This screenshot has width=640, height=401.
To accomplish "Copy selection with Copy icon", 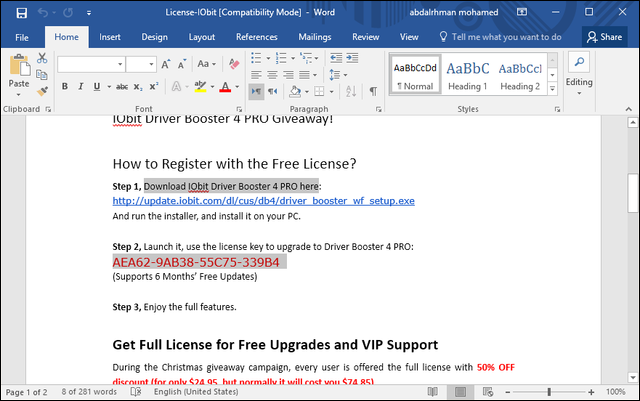I will click(42, 75).
